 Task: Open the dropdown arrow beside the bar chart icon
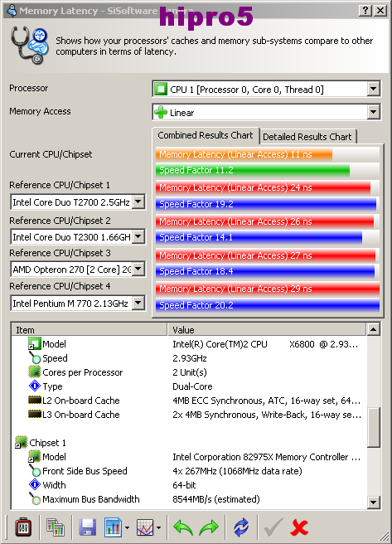(127, 528)
